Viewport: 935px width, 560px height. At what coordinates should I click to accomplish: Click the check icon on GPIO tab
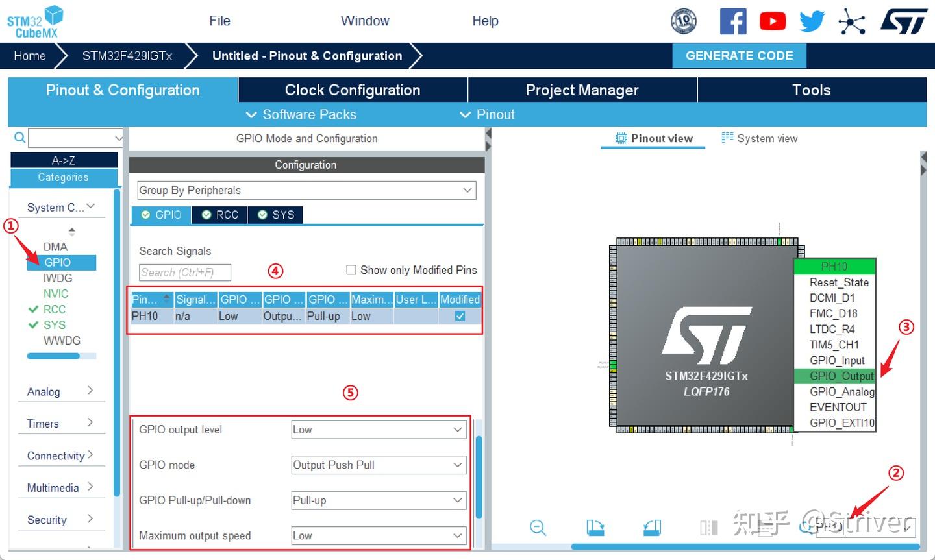point(145,215)
